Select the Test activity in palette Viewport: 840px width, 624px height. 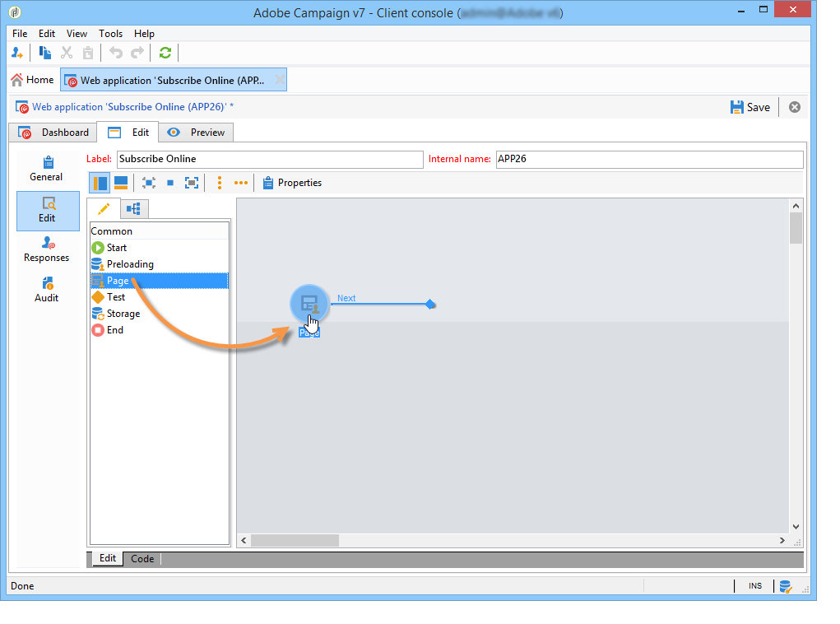[x=159, y=297]
